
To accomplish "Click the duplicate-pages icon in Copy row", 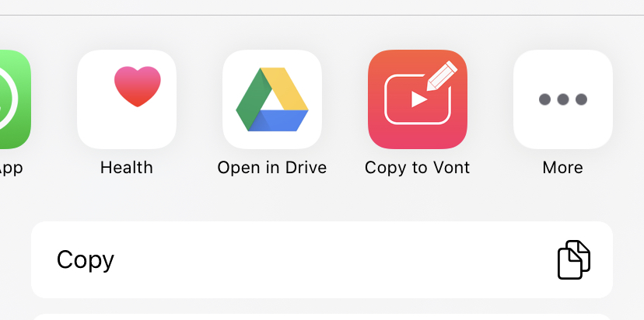I will [x=573, y=259].
